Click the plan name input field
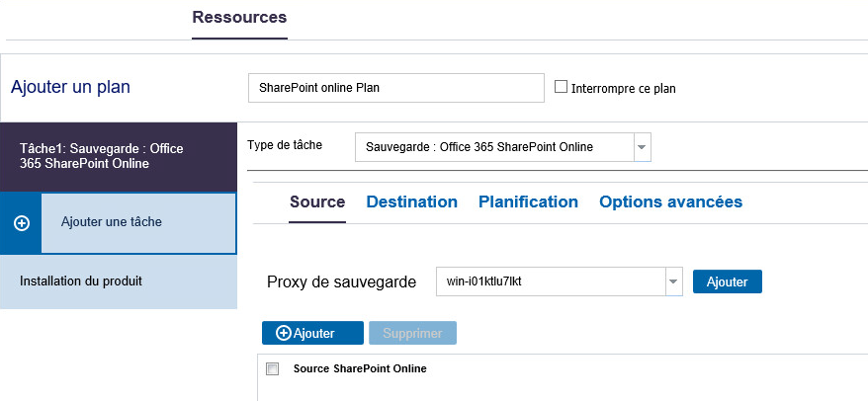The height and width of the screenshot is (401, 868). pyautogui.click(x=396, y=88)
